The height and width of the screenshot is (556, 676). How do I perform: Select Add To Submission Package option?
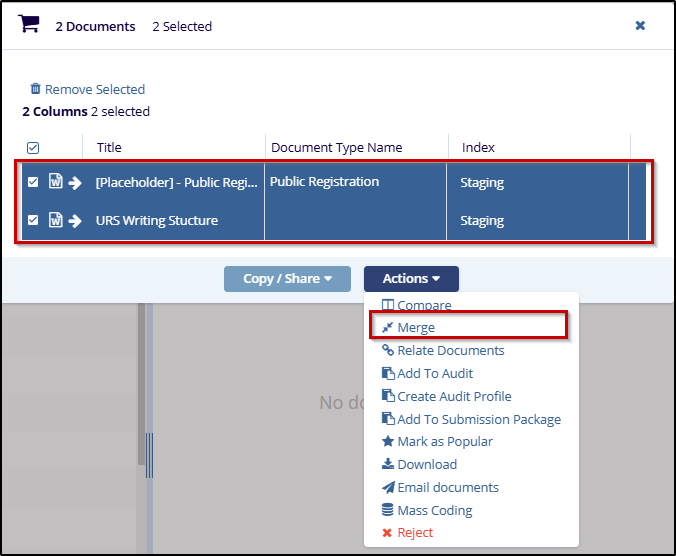[478, 419]
